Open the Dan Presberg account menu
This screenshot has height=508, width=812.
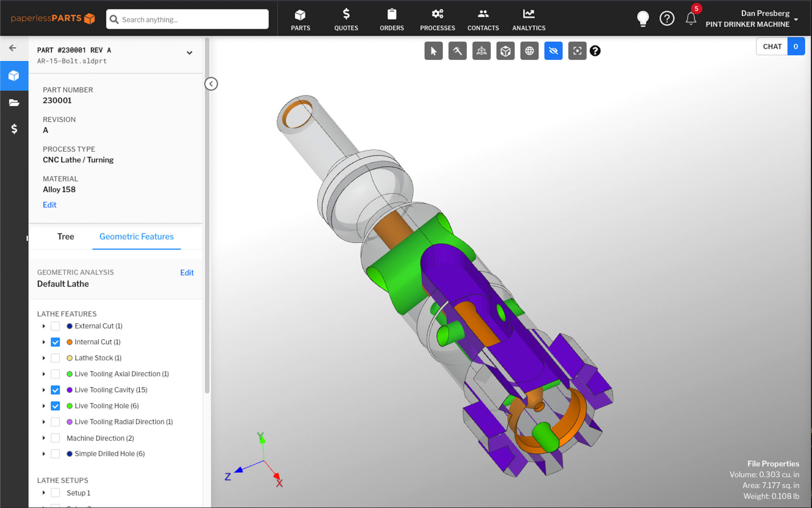point(752,19)
